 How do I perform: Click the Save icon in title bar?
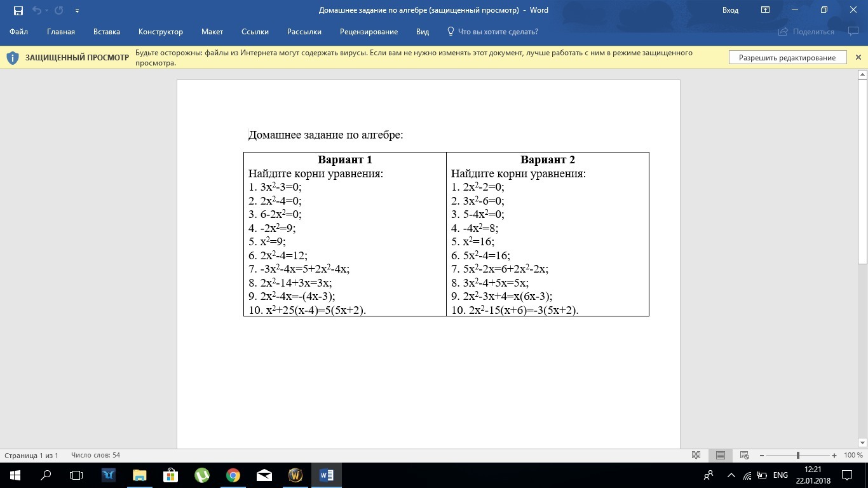18,10
